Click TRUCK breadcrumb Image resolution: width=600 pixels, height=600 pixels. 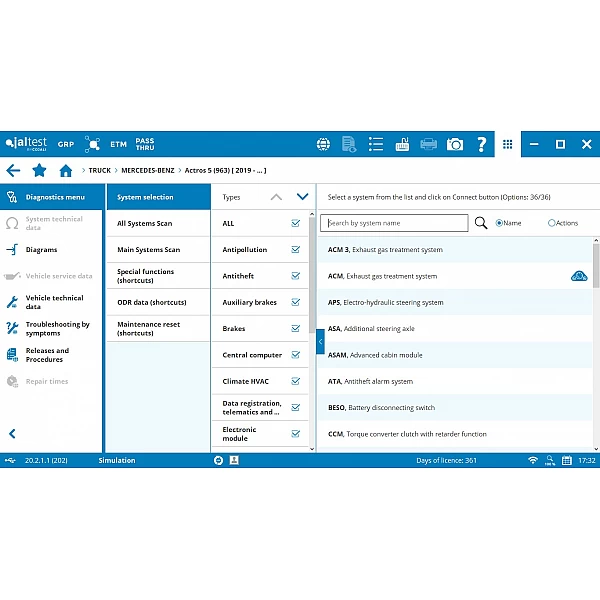(x=99, y=170)
